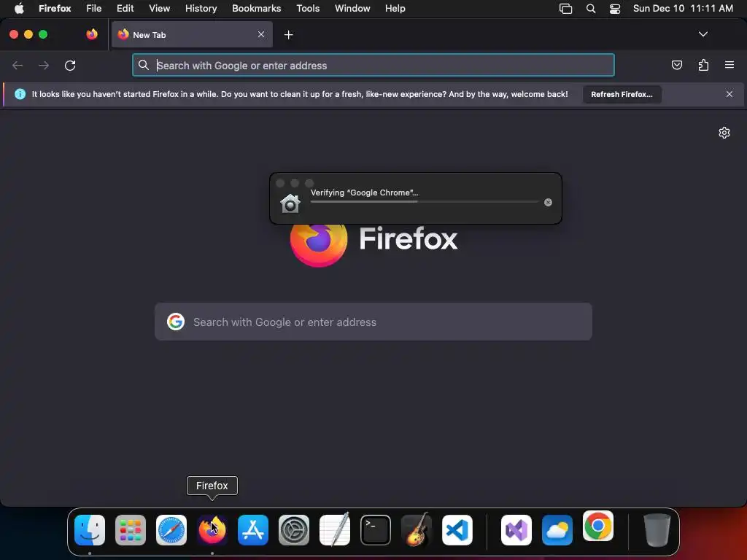Screen dimensions: 747x560
Task: Open the Firefox hamburger application menu
Action: pos(729,65)
